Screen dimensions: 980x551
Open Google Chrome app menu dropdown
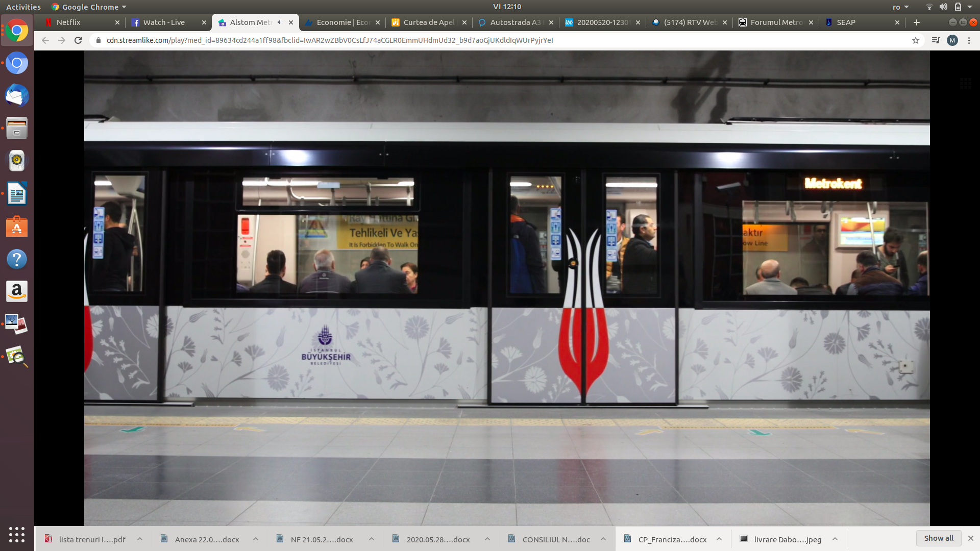(89, 7)
